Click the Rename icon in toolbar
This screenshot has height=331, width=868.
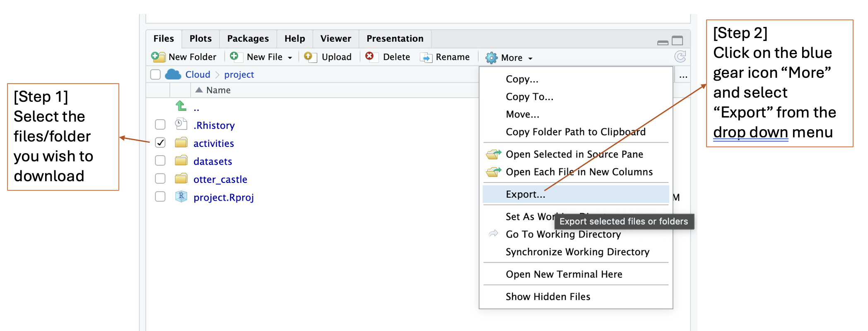pyautogui.click(x=426, y=57)
